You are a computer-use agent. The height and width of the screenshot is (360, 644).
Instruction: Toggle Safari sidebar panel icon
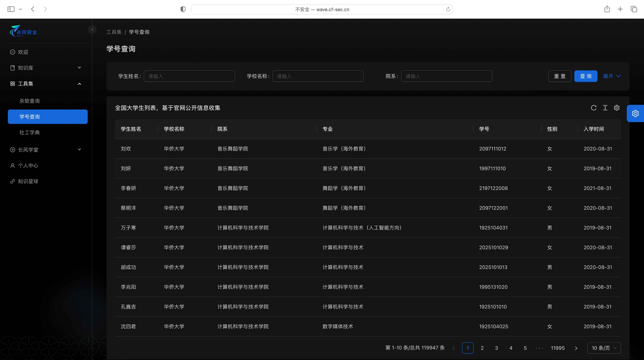tap(11, 9)
